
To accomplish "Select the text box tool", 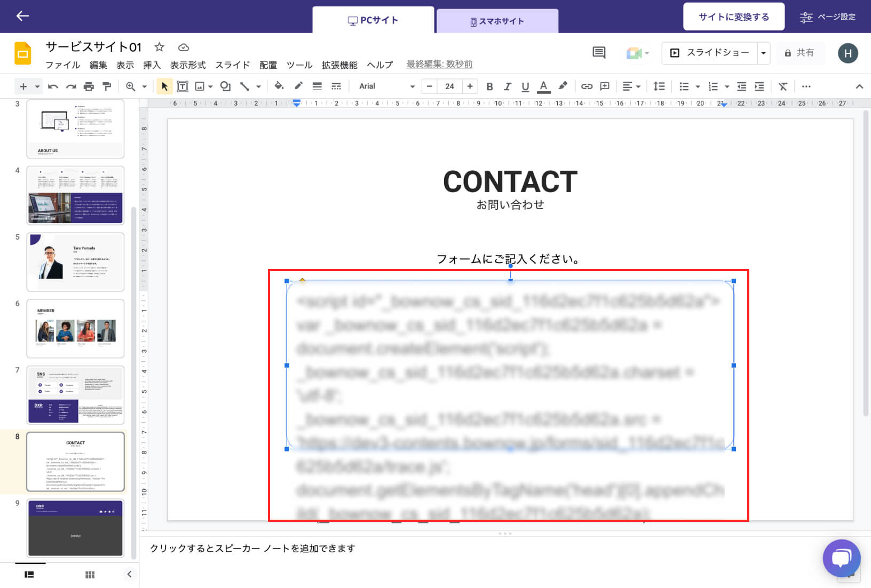I will [183, 86].
